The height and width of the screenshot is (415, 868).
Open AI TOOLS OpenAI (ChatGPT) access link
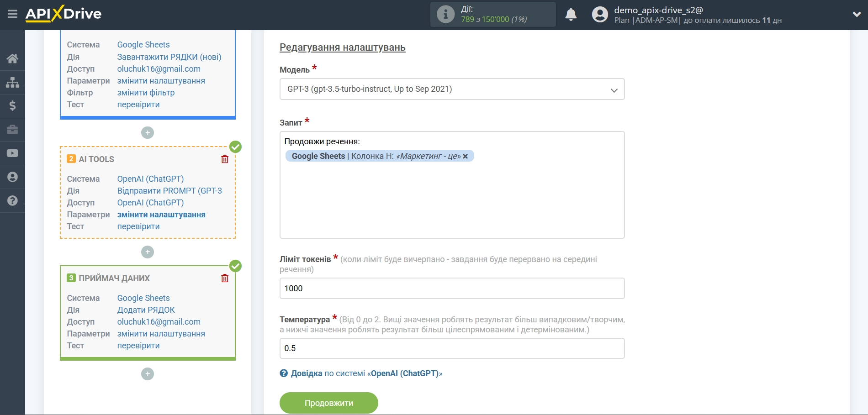150,203
